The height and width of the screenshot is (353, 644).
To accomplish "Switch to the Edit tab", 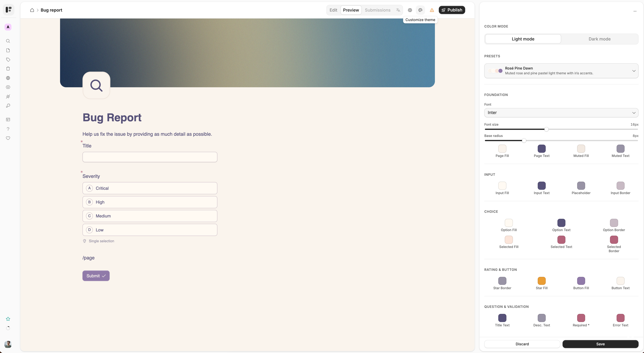I will pyautogui.click(x=333, y=10).
